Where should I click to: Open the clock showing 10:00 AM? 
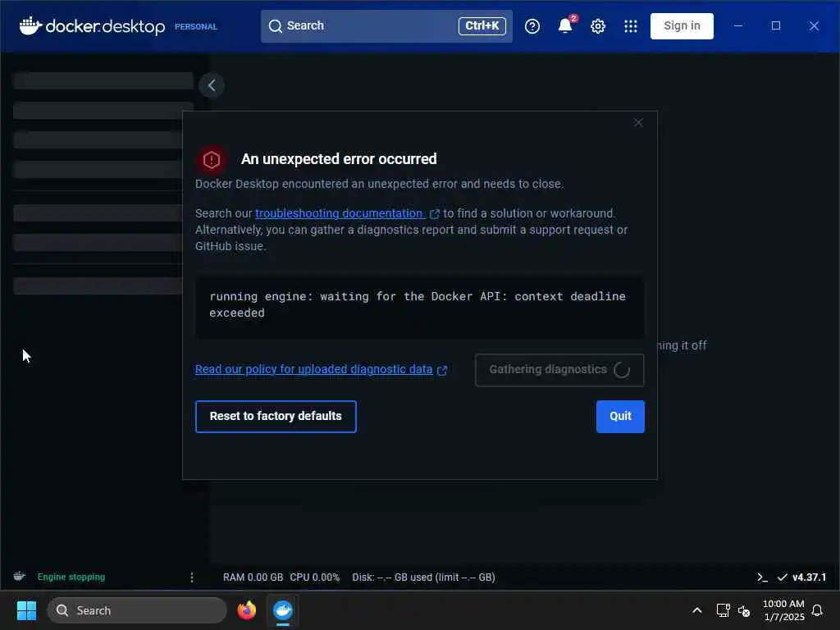(x=783, y=610)
